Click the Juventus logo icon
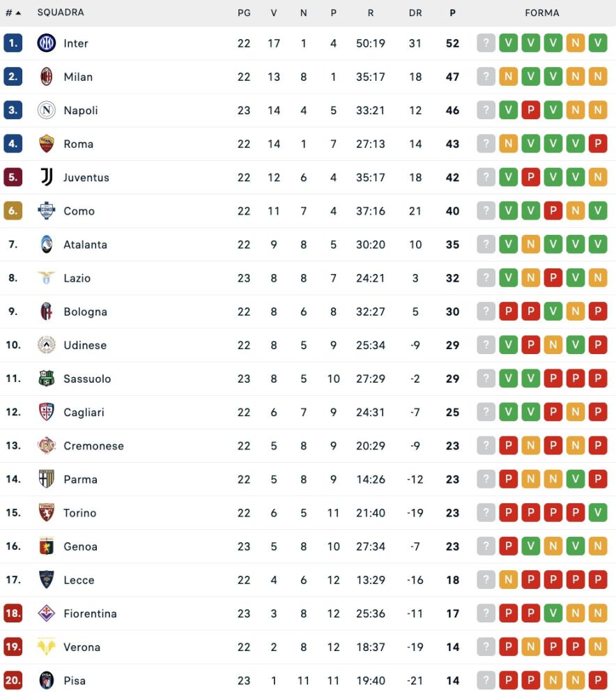The height and width of the screenshot is (697, 616). tap(46, 177)
